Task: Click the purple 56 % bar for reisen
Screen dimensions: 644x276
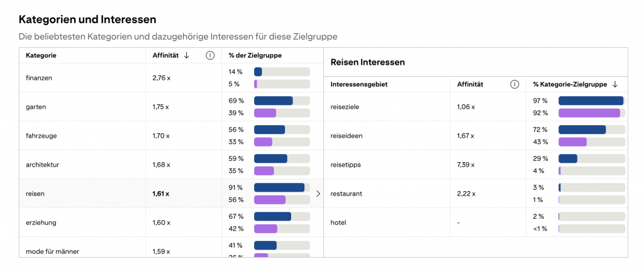Action: 269,200
